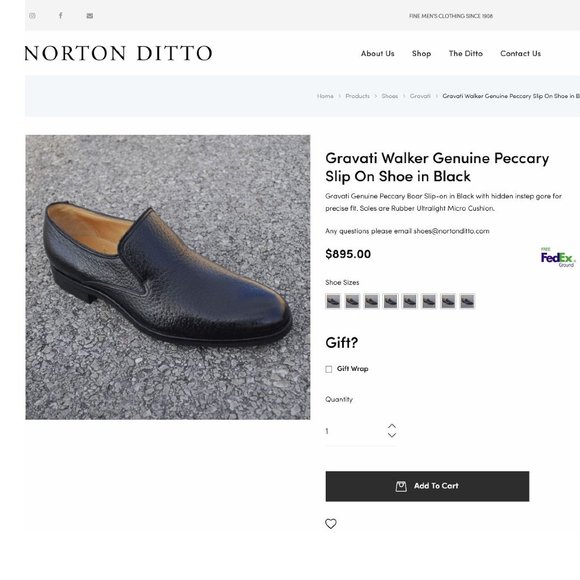Open the Shop menu
580x580 pixels.
click(x=421, y=54)
